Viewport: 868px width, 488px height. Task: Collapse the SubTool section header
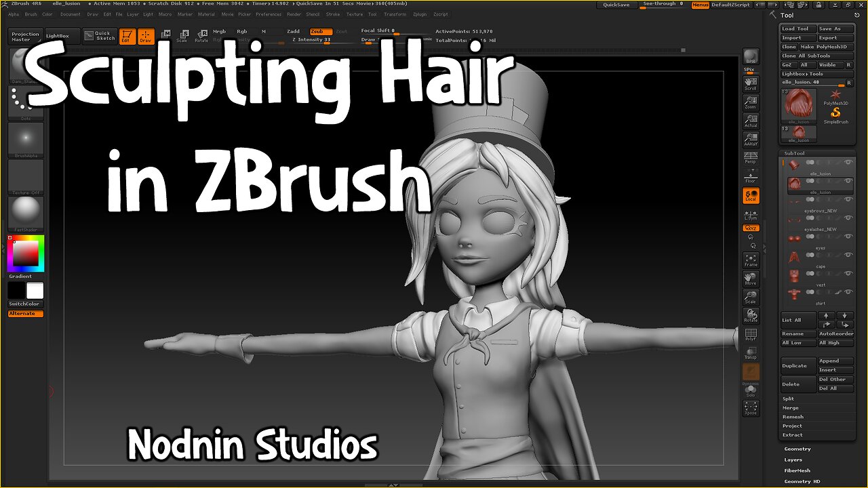tap(794, 153)
